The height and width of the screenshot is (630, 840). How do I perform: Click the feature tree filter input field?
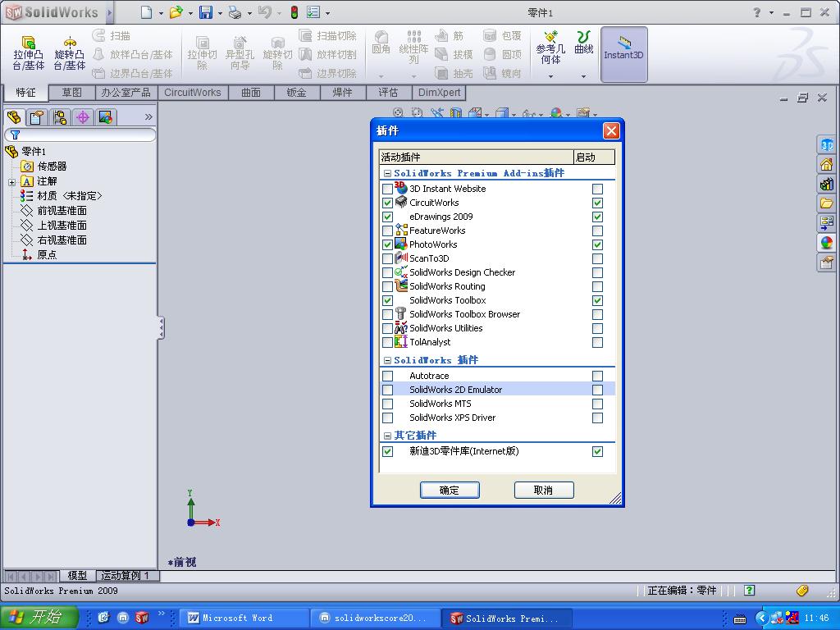80,135
